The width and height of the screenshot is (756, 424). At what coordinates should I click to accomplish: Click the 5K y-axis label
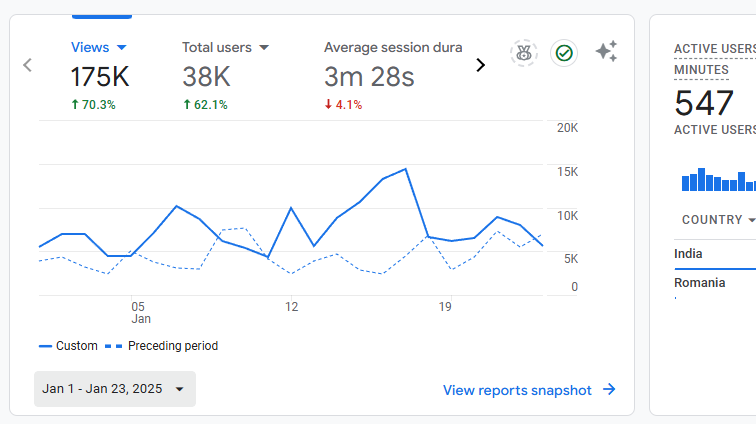point(571,259)
